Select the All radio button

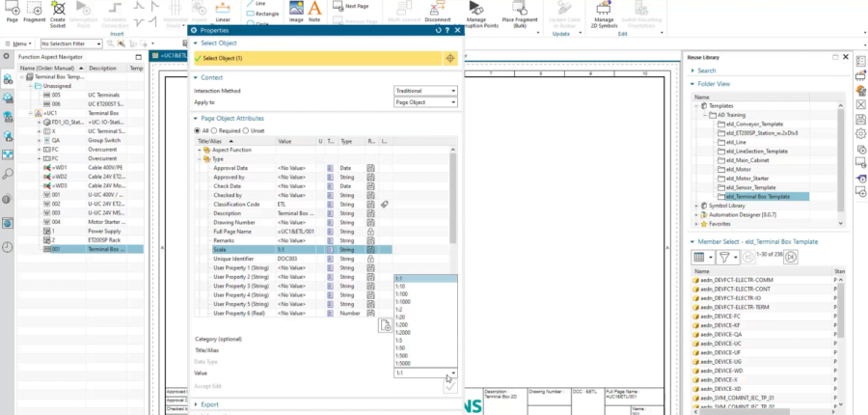point(197,130)
